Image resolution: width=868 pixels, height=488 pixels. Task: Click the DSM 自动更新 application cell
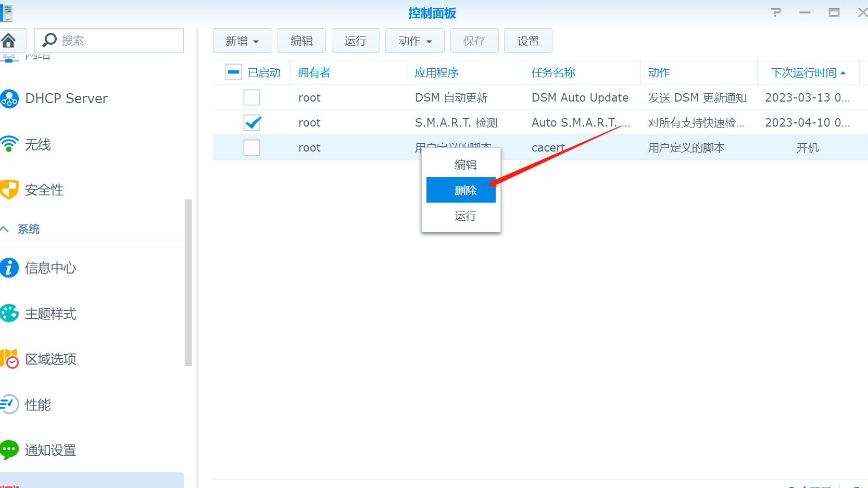451,97
